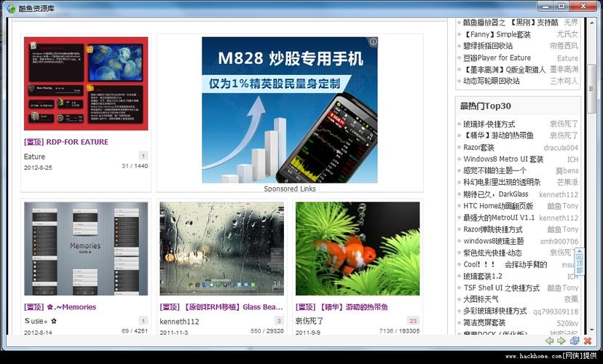Open the Glass rainy window thumbnail
The image size is (603, 364).
click(222, 249)
